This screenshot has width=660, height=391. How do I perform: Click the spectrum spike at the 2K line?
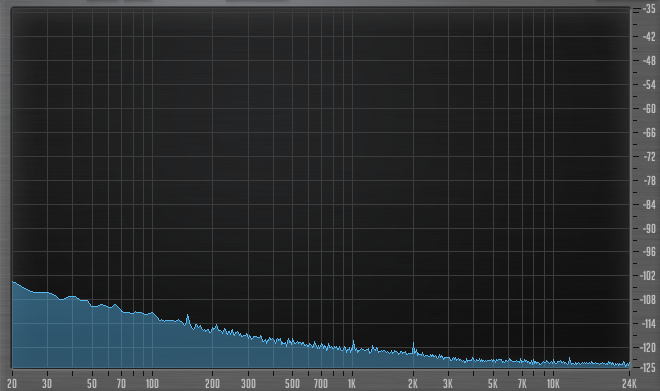coord(413,348)
